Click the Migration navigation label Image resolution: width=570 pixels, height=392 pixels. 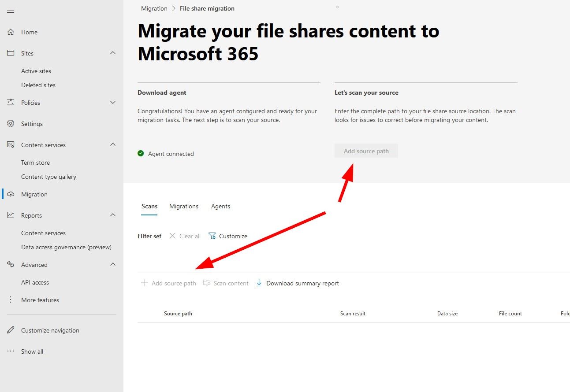[34, 194]
